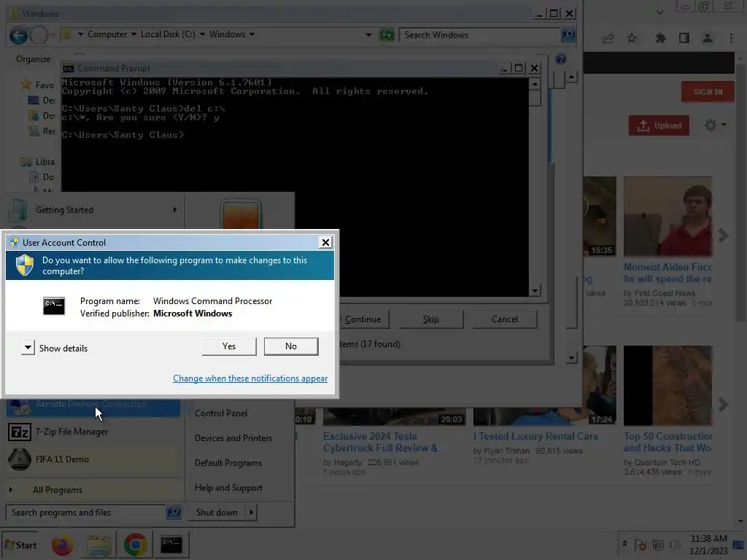
Task: Click the volume speaker tray icon
Action: point(675,545)
